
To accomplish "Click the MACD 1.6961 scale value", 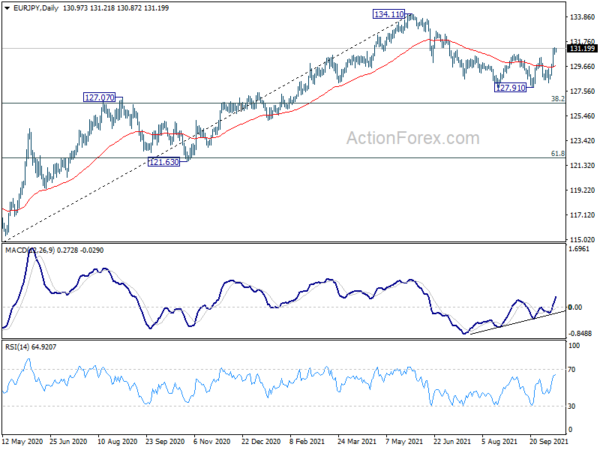I will click(x=580, y=249).
